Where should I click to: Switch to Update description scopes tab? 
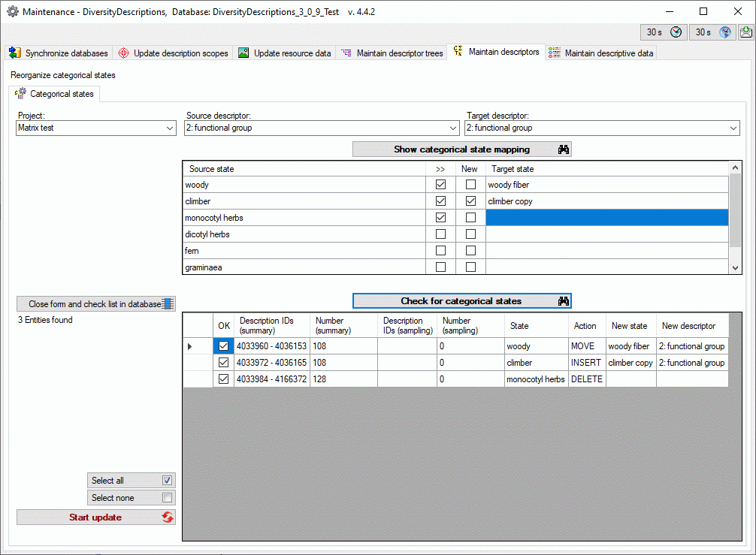(174, 53)
